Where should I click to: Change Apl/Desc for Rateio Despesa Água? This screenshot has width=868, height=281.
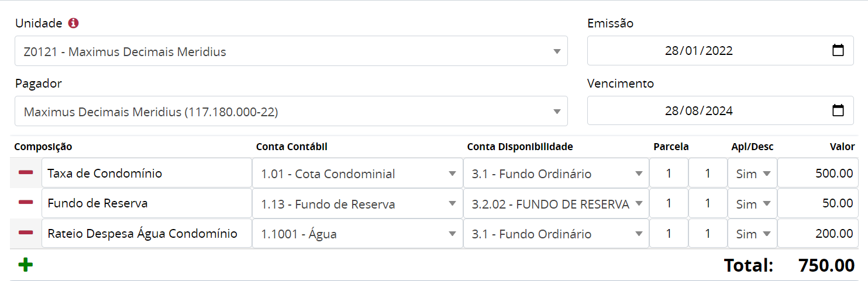pyautogui.click(x=752, y=234)
